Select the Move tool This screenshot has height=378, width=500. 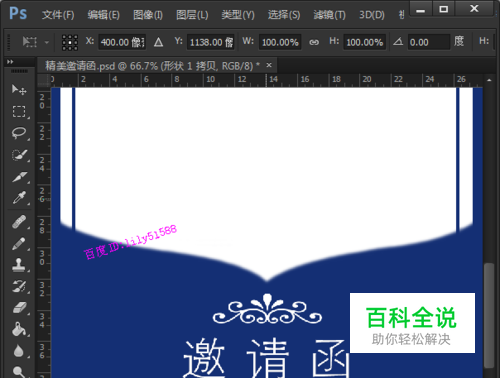click(x=19, y=89)
